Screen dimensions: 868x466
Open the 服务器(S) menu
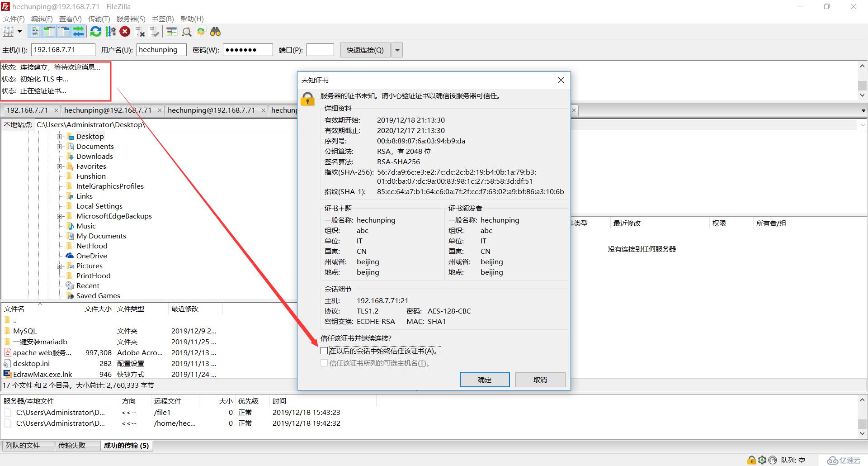131,19
